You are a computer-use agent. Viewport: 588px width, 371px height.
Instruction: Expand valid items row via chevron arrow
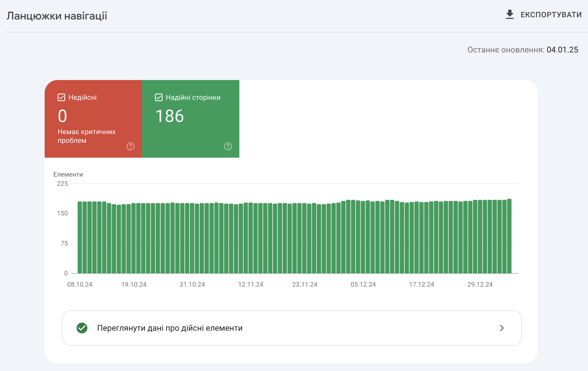click(x=502, y=328)
